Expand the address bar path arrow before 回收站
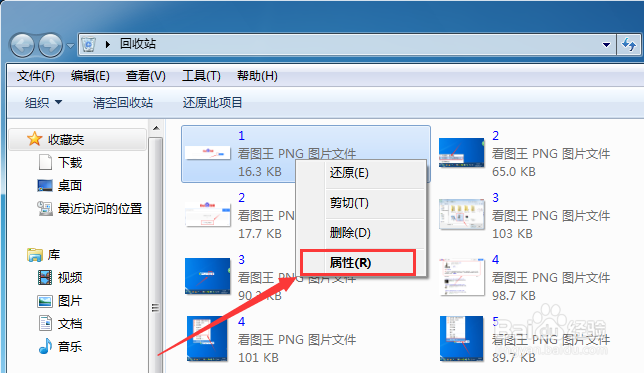This screenshot has width=644, height=373. [x=108, y=44]
